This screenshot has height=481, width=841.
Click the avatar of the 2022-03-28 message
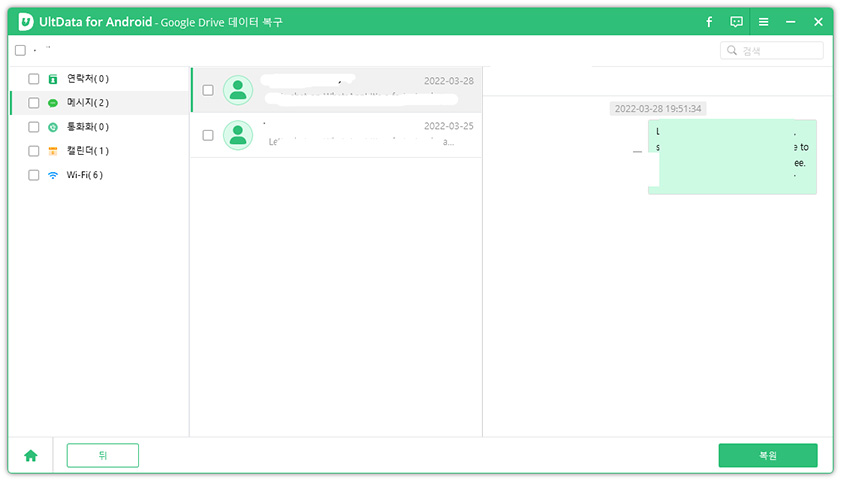(x=238, y=90)
